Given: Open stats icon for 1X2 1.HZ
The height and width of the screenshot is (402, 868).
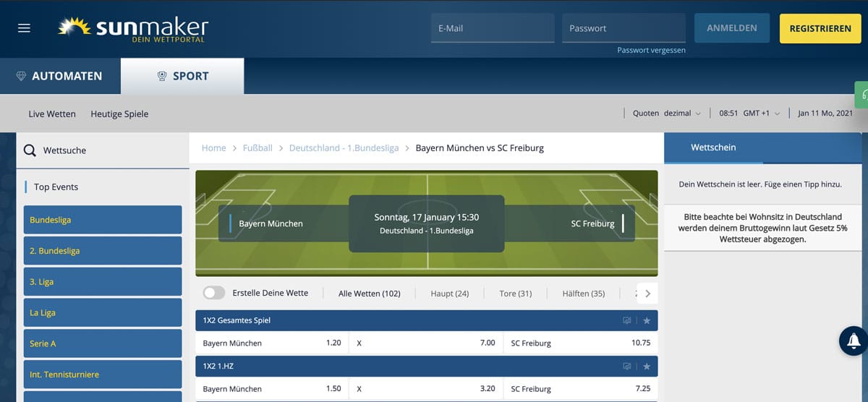Looking at the screenshot, I should tap(627, 367).
